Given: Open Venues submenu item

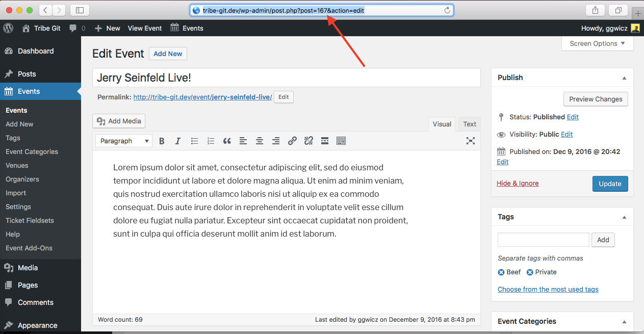Looking at the screenshot, I should pyautogui.click(x=17, y=165).
